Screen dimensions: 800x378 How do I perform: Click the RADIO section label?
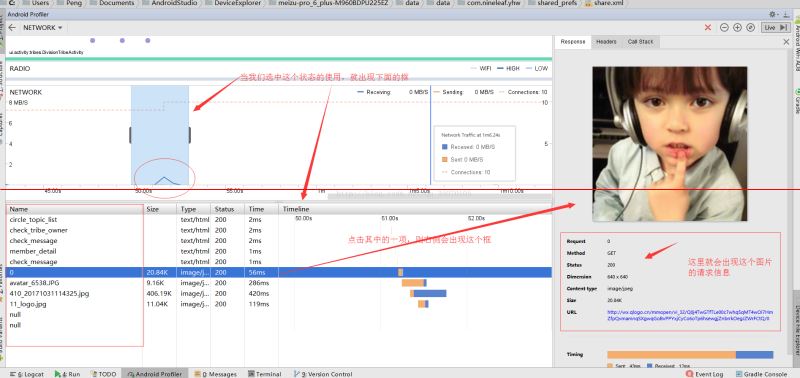pyautogui.click(x=20, y=68)
